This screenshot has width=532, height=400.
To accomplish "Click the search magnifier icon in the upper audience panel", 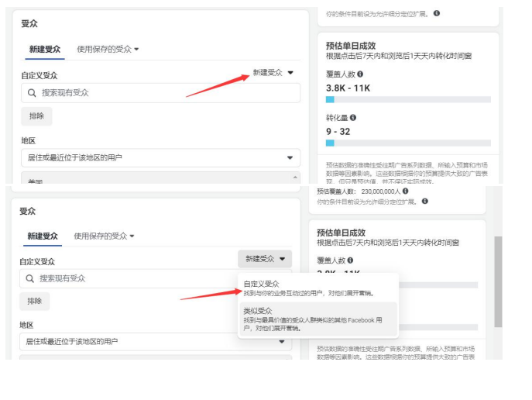I will (32, 93).
